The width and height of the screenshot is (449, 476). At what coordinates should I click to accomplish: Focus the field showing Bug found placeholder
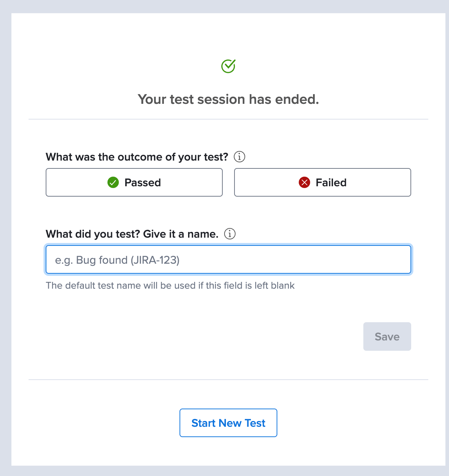(228, 259)
